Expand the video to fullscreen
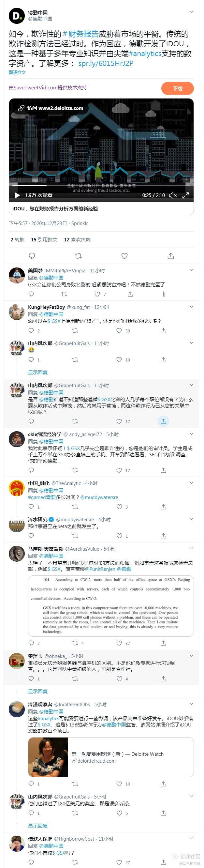Image resolution: width=204 pixels, height=868 pixels. (185, 195)
